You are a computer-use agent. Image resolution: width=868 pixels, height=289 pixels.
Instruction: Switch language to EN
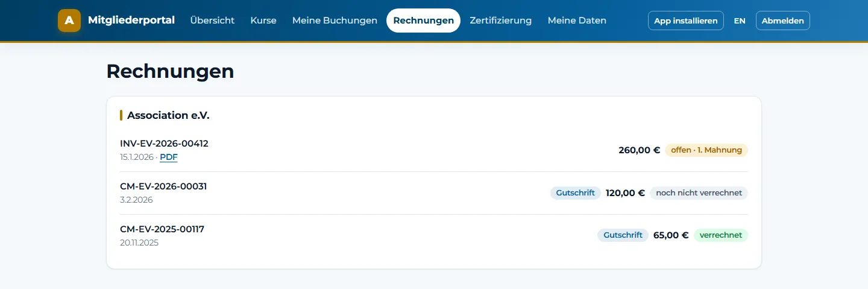pos(740,21)
